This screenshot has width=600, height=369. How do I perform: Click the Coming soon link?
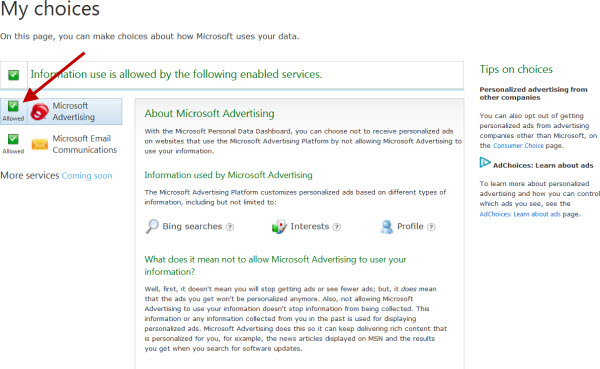(x=87, y=176)
